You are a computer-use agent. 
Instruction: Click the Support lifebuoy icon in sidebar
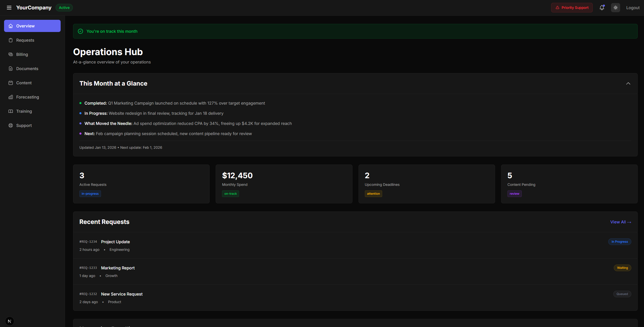[11, 125]
